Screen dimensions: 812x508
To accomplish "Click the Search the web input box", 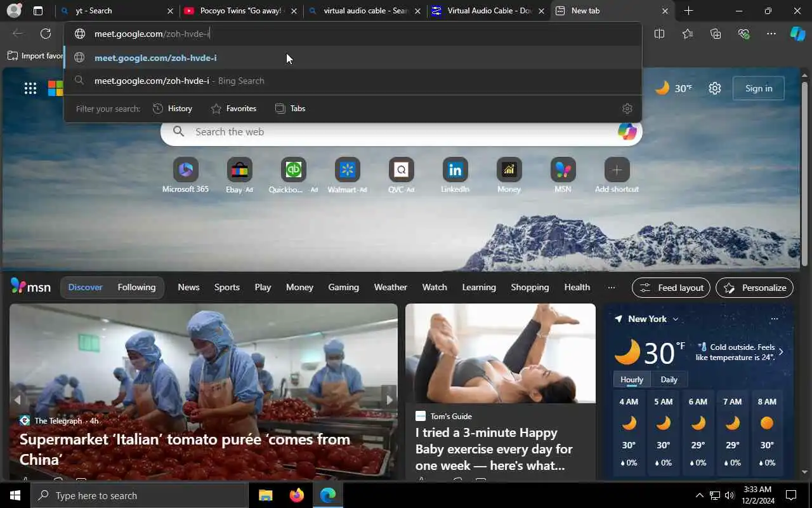I will (x=401, y=131).
